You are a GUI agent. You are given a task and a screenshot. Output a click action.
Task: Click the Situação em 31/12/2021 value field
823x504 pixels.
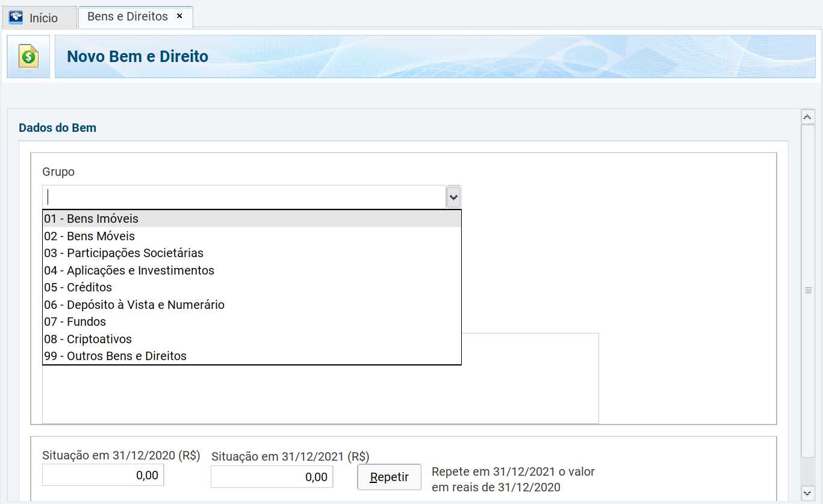[272, 477]
